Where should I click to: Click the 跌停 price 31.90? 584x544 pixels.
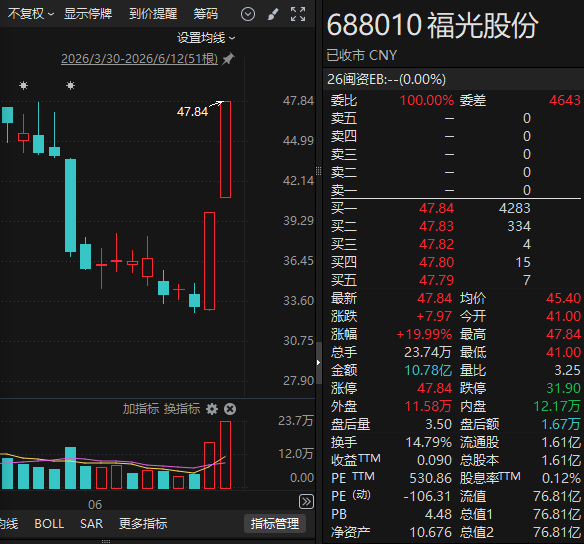(563, 388)
